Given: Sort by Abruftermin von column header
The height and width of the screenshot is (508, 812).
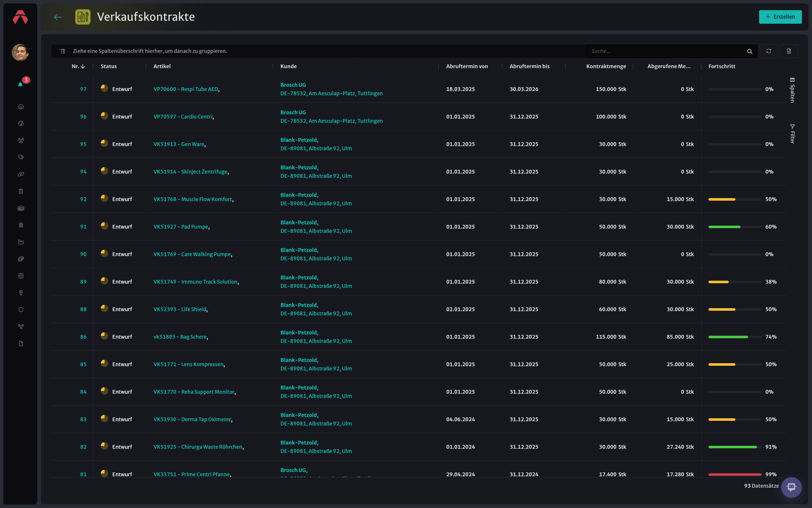Looking at the screenshot, I should pos(467,66).
